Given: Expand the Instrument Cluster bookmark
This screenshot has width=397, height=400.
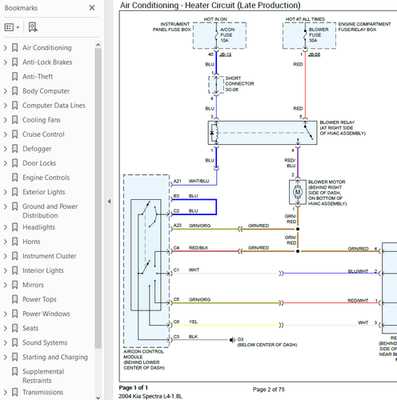Looking at the screenshot, I should pos(5,256).
